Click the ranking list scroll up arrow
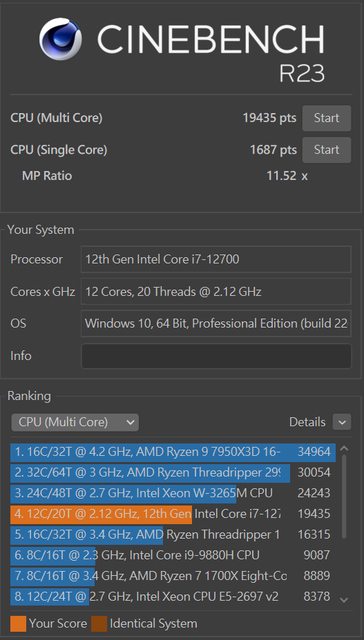 (x=344, y=449)
